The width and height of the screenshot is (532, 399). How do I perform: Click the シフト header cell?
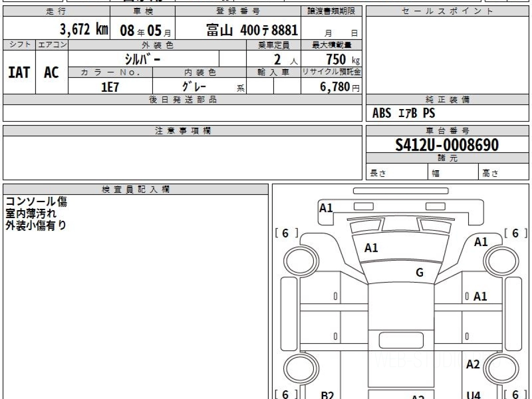19,45
